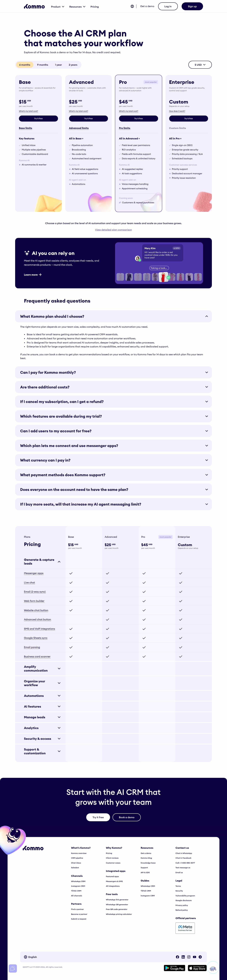Select the 1 year billing period
The width and height of the screenshot is (227, 980).
58,65
